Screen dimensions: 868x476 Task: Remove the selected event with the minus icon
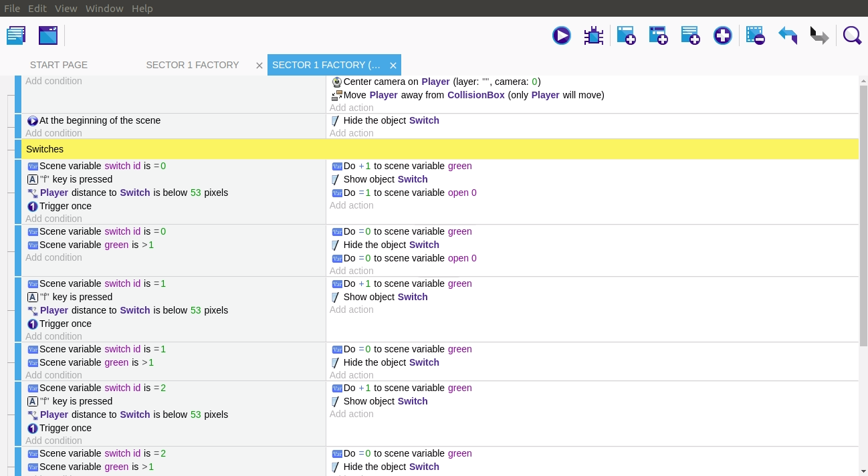tap(755, 35)
